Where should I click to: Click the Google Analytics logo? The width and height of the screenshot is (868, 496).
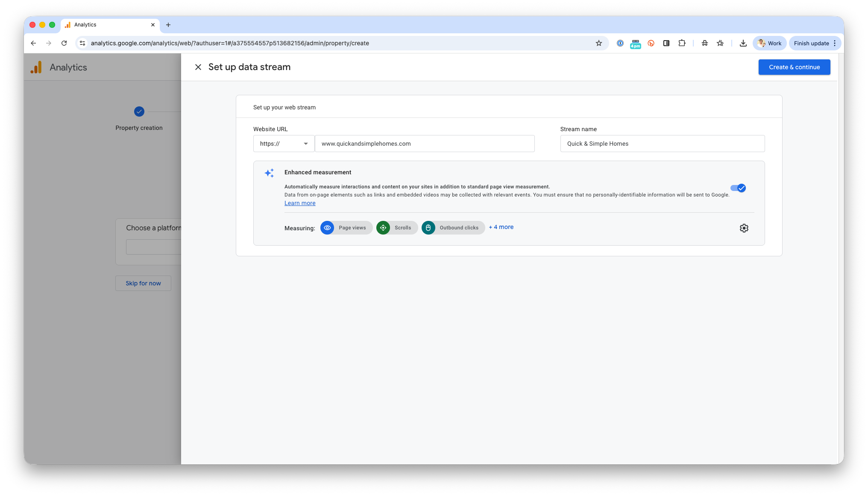(36, 68)
